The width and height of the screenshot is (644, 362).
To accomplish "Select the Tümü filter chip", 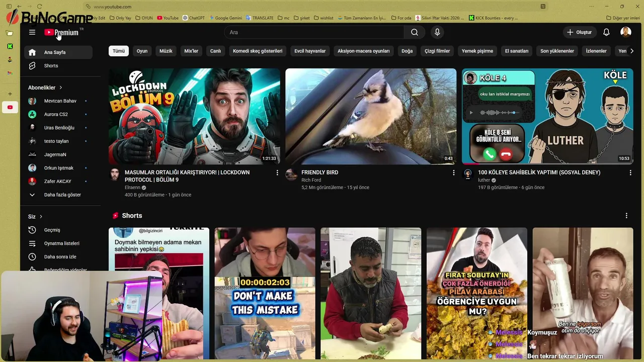I will (x=119, y=51).
